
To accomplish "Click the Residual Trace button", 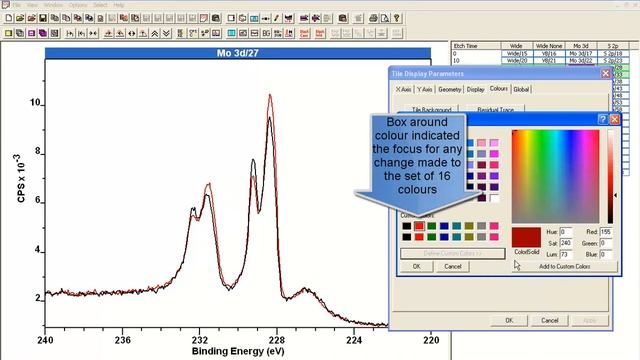I will [495, 110].
